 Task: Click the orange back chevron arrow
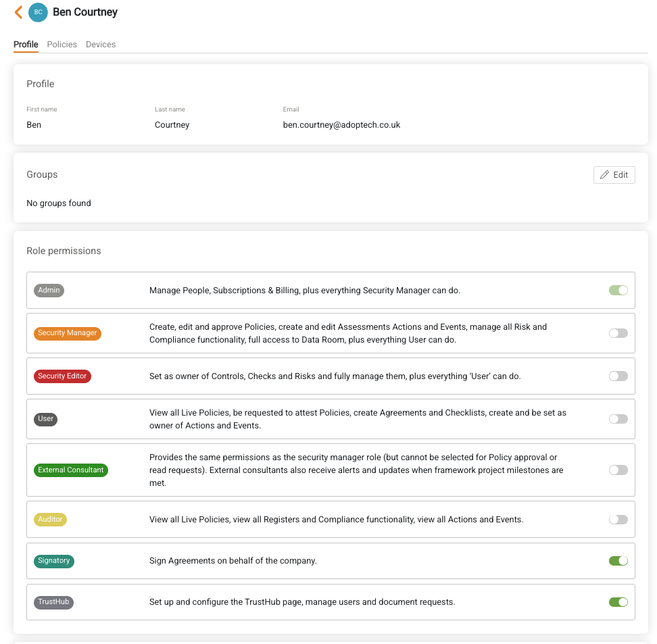click(18, 12)
